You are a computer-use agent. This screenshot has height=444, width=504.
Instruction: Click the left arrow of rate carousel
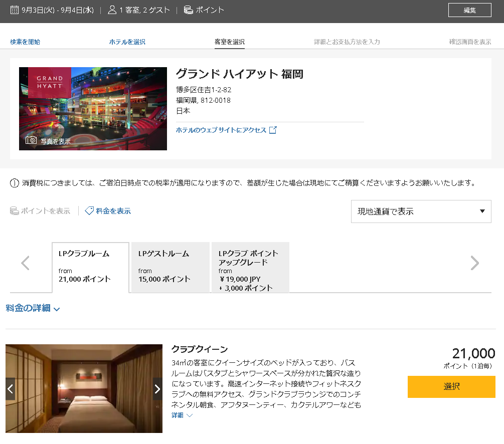tap(25, 263)
